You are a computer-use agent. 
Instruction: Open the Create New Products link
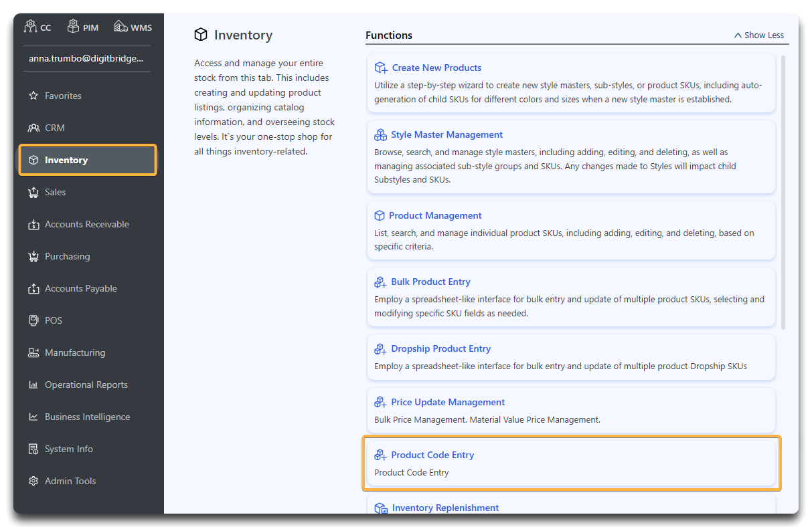point(436,68)
